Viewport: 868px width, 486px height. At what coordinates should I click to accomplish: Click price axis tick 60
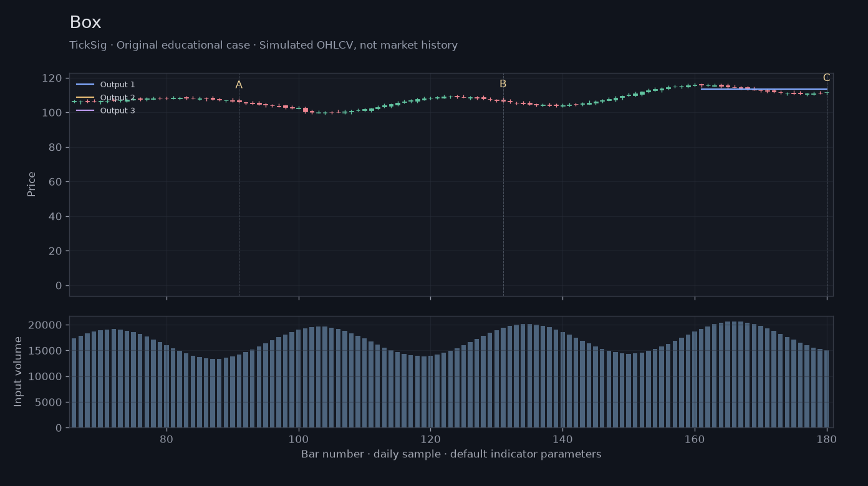[55, 182]
